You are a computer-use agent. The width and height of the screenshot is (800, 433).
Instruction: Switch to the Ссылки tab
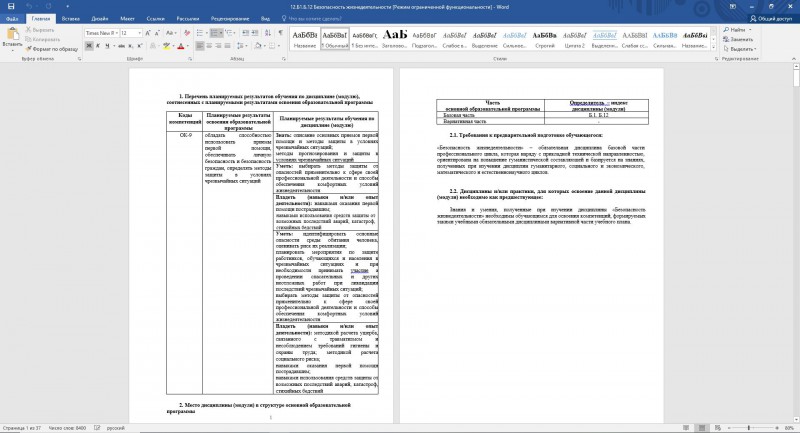click(x=156, y=19)
